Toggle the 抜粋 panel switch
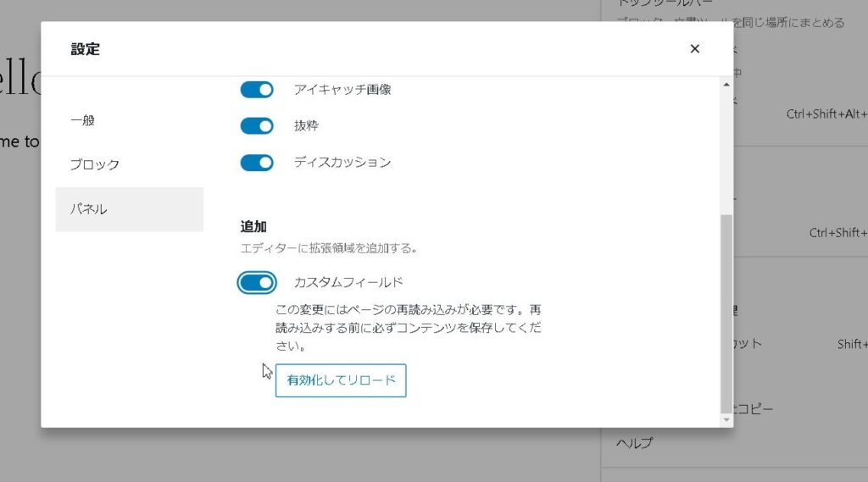868x482 pixels. (257, 126)
